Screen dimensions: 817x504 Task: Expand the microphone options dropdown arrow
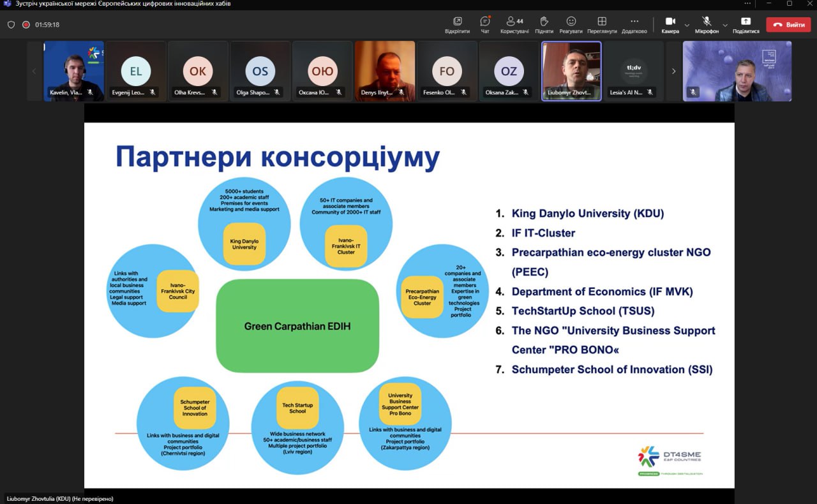(x=724, y=26)
